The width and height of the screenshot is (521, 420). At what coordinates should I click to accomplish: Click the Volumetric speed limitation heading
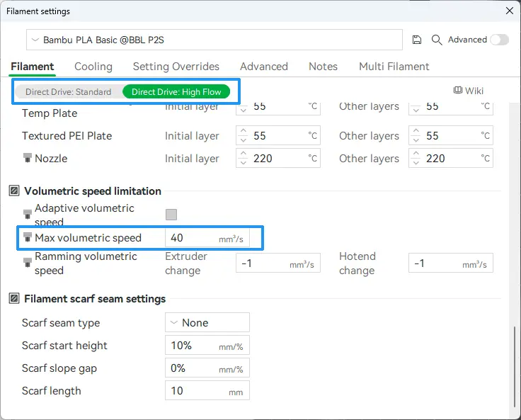(x=93, y=191)
